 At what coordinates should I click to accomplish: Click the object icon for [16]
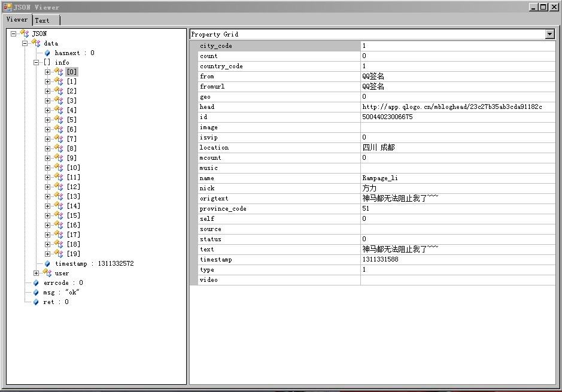59,225
